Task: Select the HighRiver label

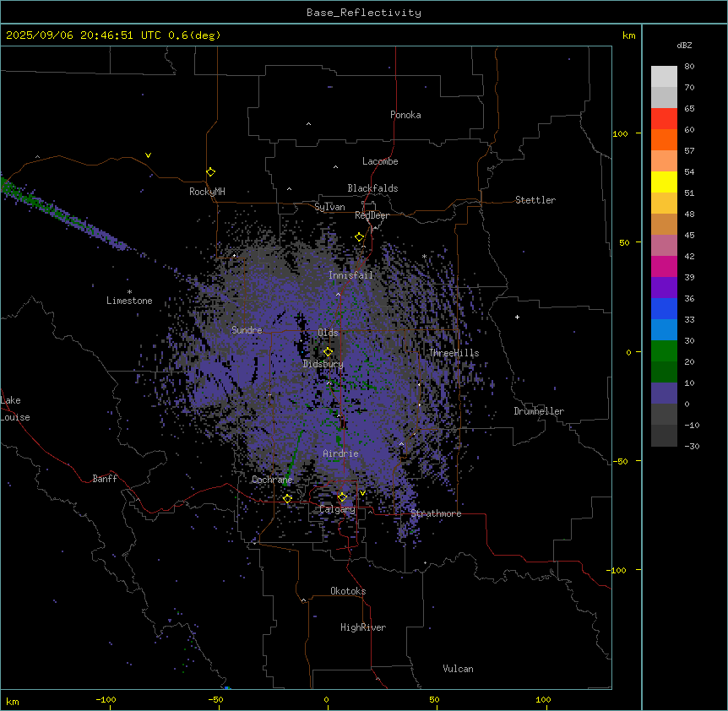Action: point(363,627)
